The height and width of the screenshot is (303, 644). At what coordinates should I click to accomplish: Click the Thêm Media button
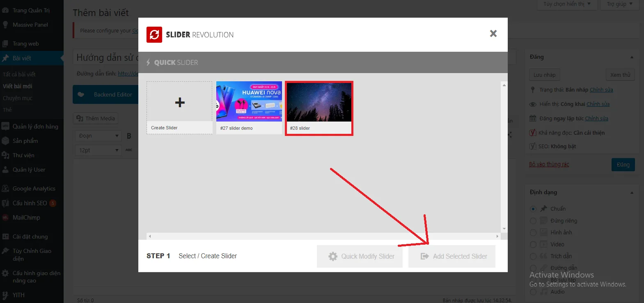tap(96, 118)
